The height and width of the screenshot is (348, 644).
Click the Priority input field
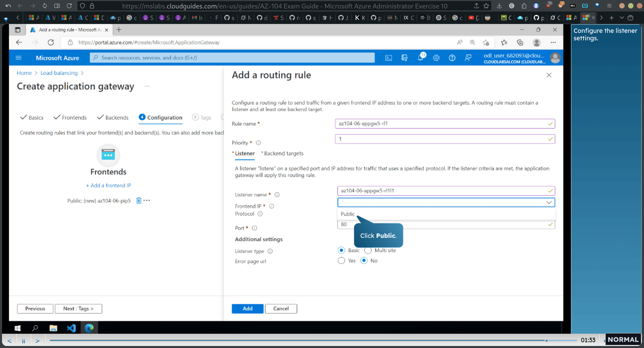click(x=445, y=139)
